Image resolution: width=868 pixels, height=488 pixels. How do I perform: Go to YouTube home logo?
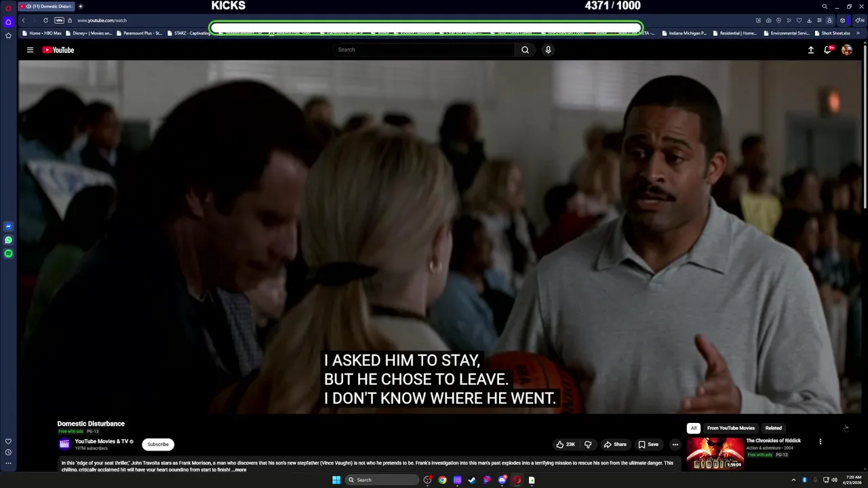pos(58,49)
